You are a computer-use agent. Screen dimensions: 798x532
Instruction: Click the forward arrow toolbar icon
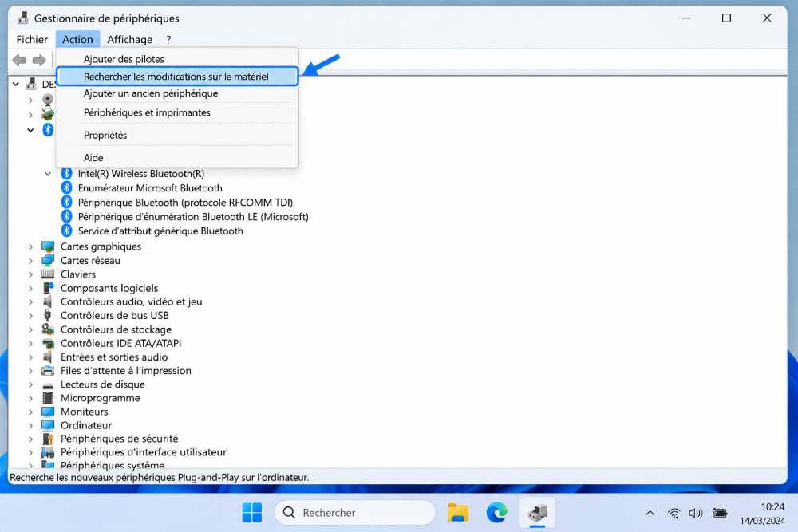[x=39, y=61]
